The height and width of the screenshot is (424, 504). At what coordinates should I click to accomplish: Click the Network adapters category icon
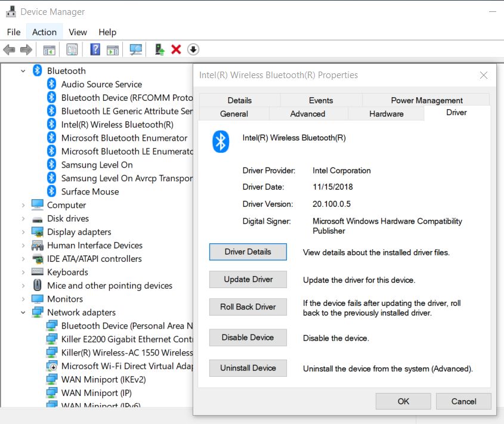38,312
